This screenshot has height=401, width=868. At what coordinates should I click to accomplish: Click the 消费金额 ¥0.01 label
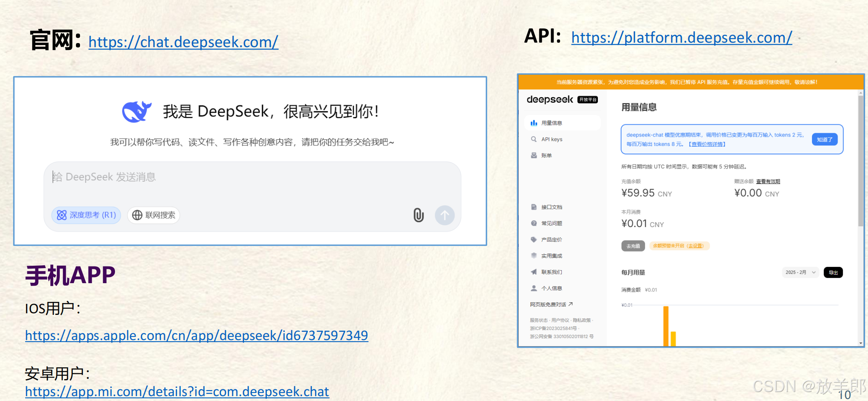coord(639,290)
